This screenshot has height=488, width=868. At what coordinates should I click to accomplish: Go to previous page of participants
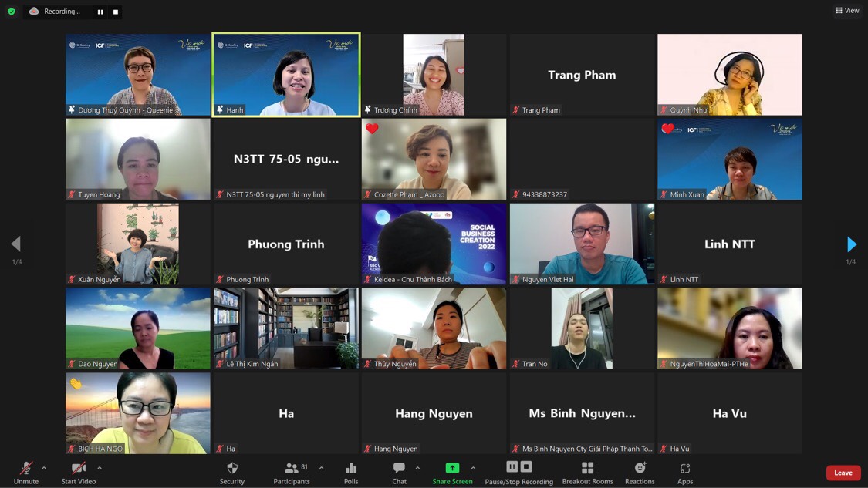click(16, 244)
